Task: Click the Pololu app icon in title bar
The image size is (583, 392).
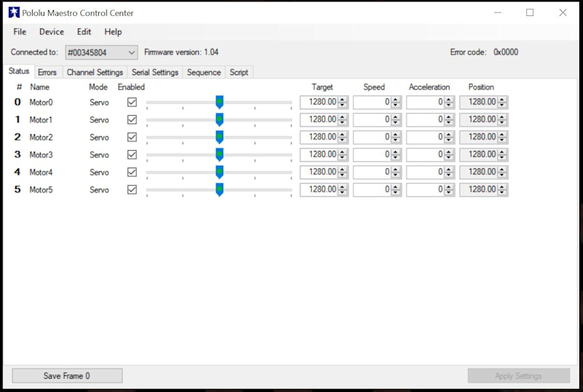Action: coord(14,12)
